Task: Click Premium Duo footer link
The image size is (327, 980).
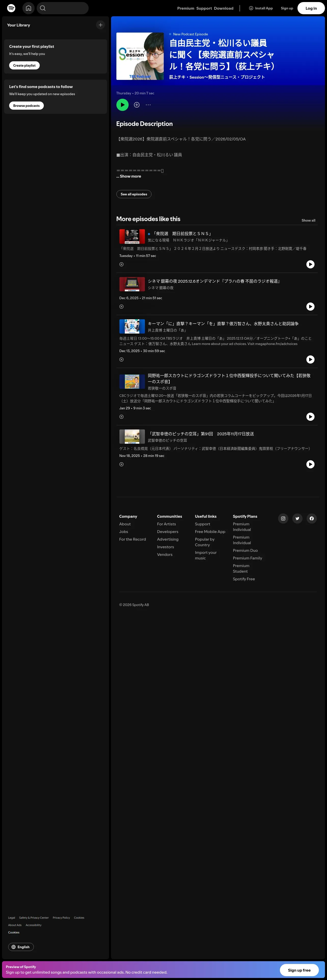Action: pyautogui.click(x=245, y=551)
